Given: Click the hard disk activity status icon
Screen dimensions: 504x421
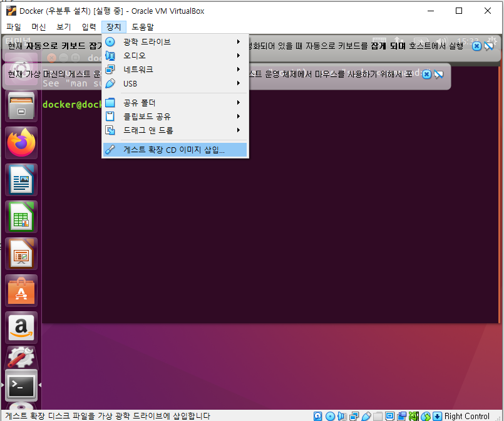Looking at the screenshot, I should coord(318,416).
